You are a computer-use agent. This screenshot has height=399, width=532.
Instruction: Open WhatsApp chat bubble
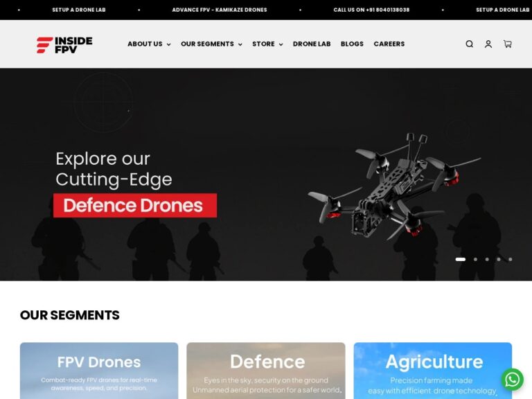(513, 380)
